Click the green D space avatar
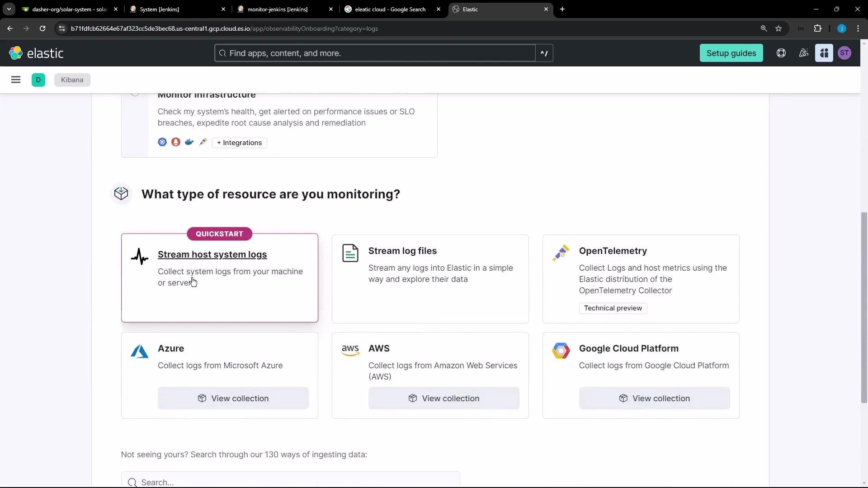Screen dimensions: 868x488 pos(38,80)
